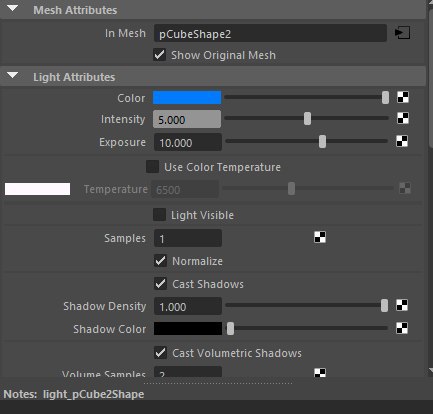Viewport: 433px width, 414px height.
Task: Open the black Shadow Color swatch
Action: 188,329
